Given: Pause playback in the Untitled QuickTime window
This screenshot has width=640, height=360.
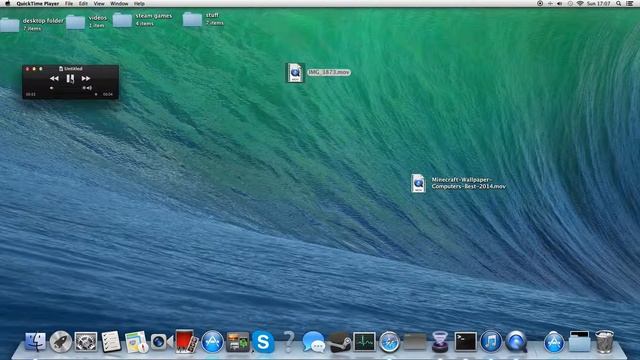Looking at the screenshot, I should coord(70,78).
